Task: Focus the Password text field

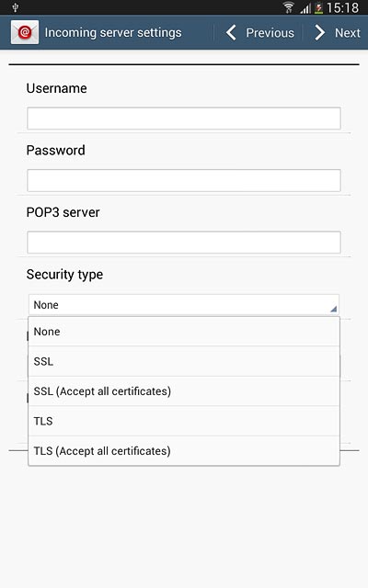Action: click(x=184, y=180)
